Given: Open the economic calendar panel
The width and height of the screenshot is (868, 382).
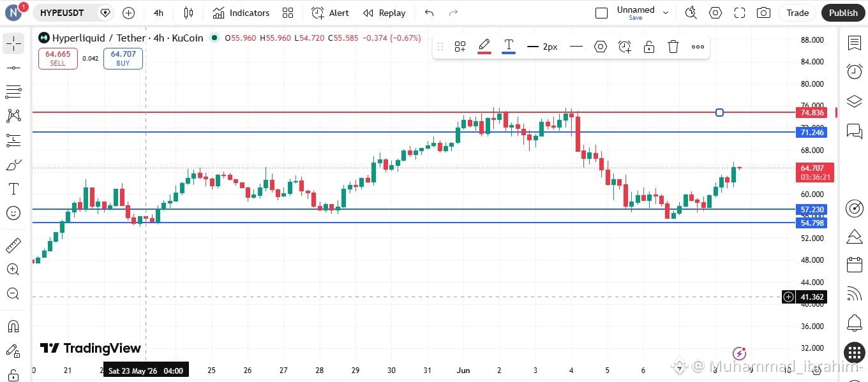Looking at the screenshot, I should [x=854, y=265].
